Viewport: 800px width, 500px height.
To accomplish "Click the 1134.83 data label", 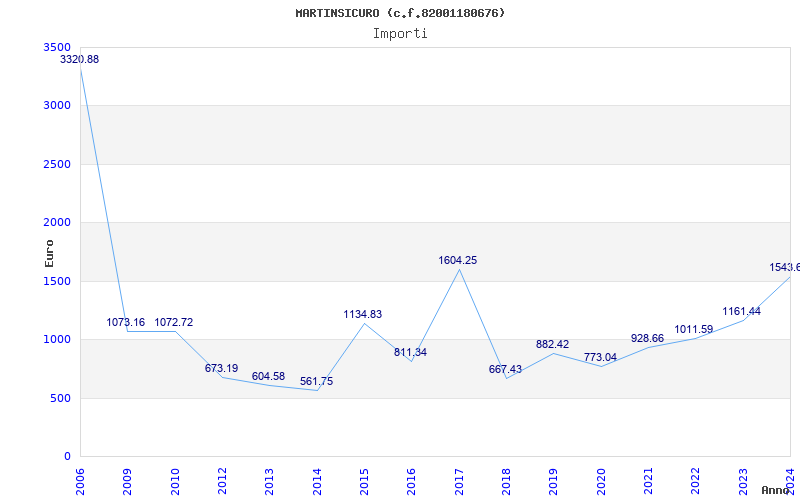I will (363, 314).
